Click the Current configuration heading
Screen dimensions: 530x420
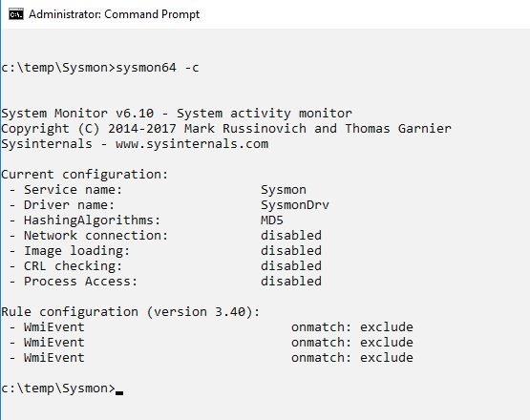point(84,175)
